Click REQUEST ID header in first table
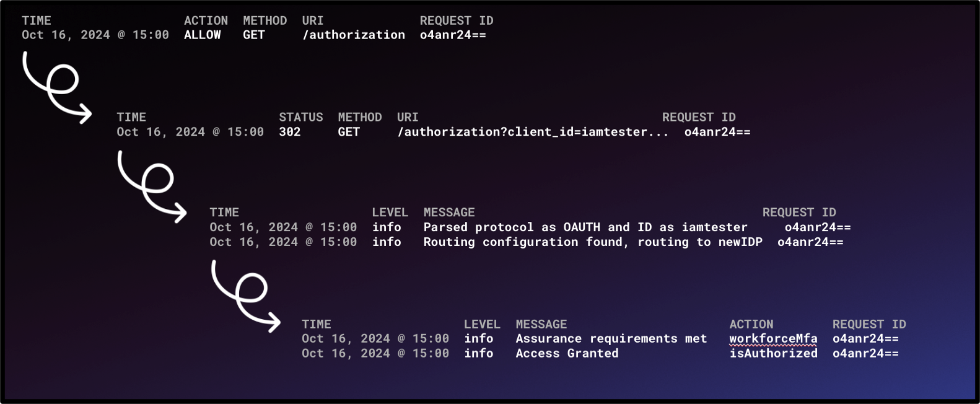Image resolution: width=980 pixels, height=404 pixels. 457,21
